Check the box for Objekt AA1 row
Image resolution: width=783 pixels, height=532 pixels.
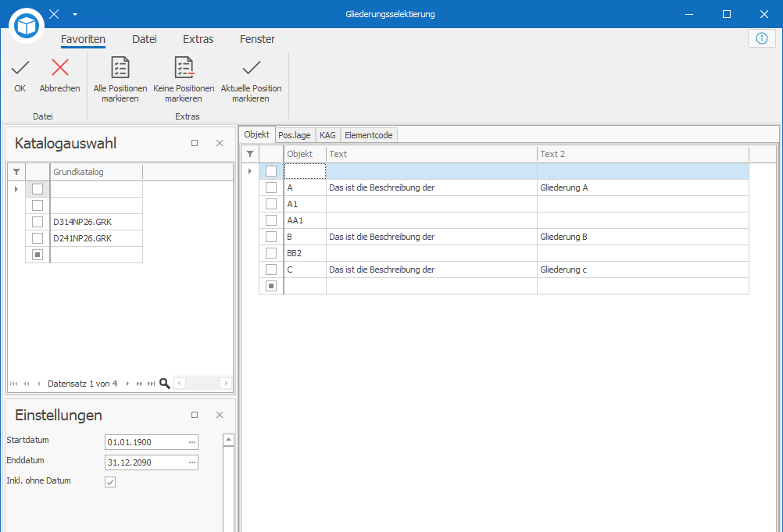271,220
